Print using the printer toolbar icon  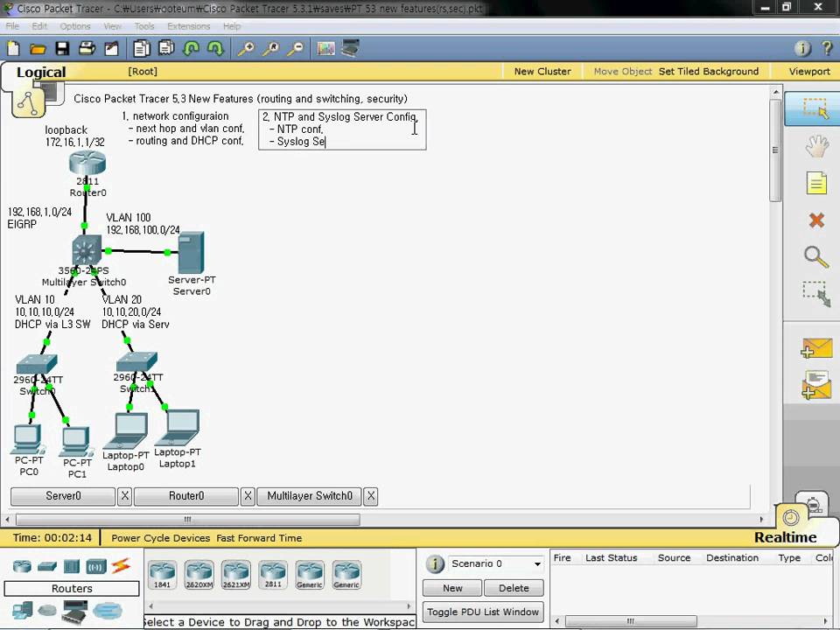pyautogui.click(x=87, y=48)
